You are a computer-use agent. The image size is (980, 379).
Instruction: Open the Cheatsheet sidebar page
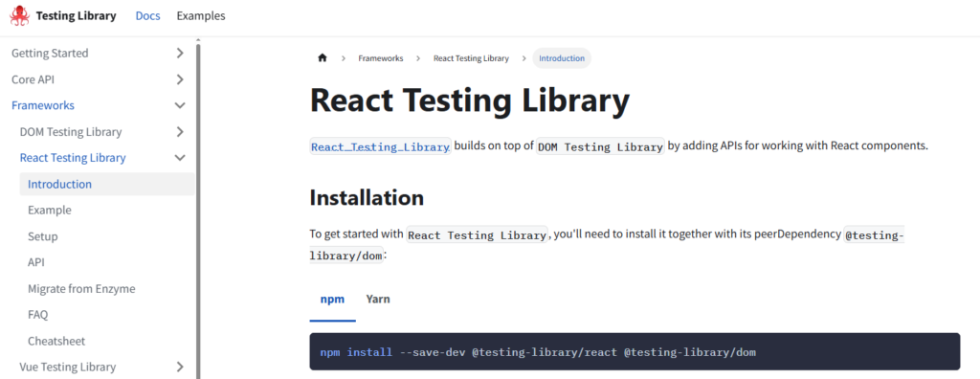56,341
